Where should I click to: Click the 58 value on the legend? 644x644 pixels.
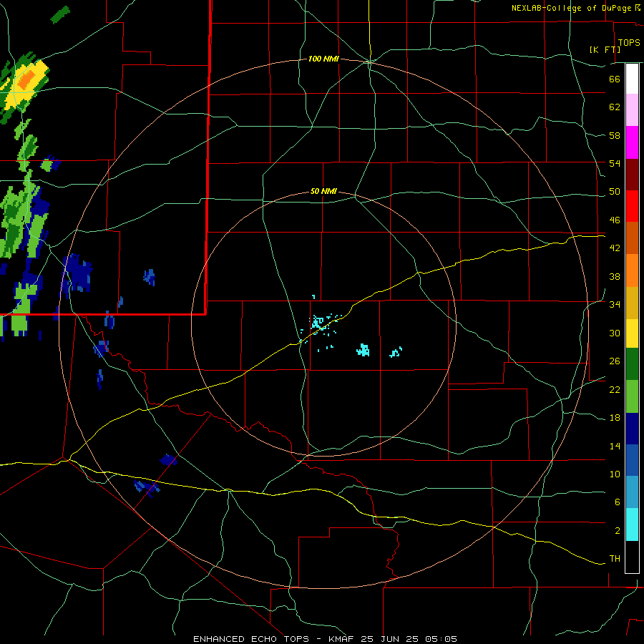point(615,135)
